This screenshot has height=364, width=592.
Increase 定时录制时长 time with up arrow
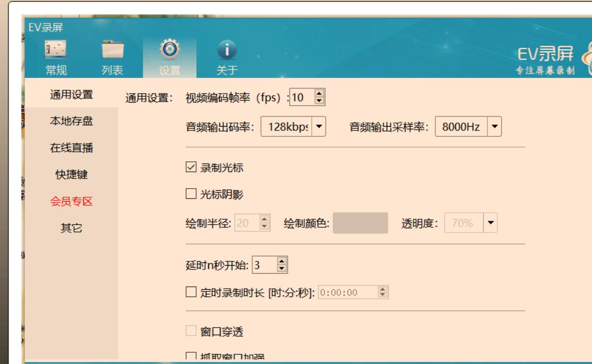pos(382,289)
